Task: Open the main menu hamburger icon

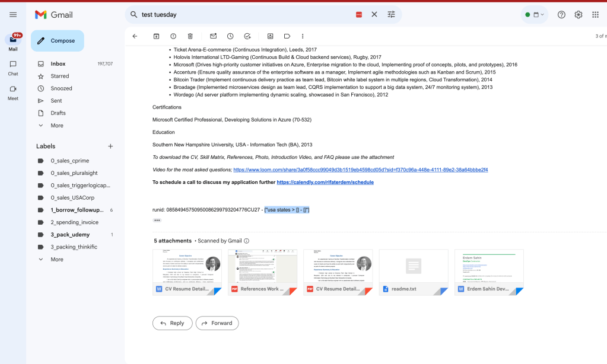Action: click(x=13, y=15)
